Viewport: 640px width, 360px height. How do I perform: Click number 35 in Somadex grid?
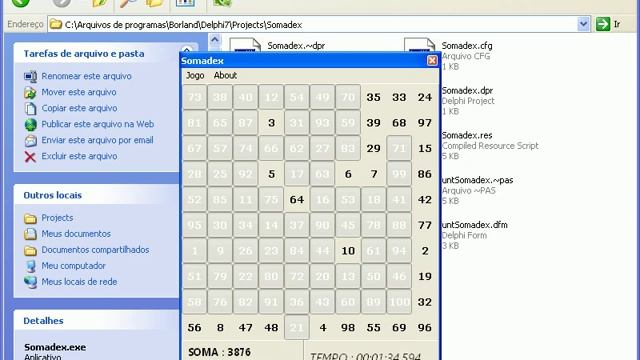point(373,97)
